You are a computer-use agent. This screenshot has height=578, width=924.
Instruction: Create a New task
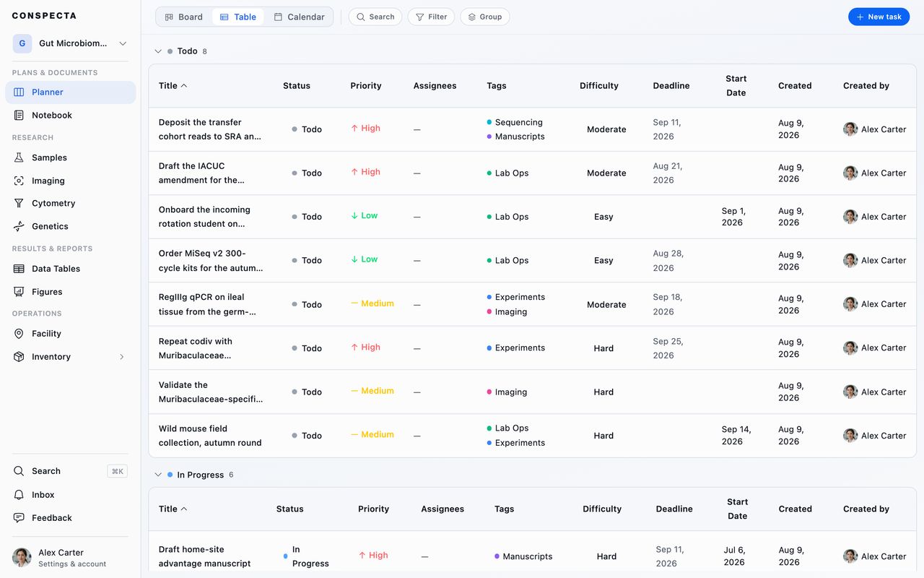pos(879,17)
